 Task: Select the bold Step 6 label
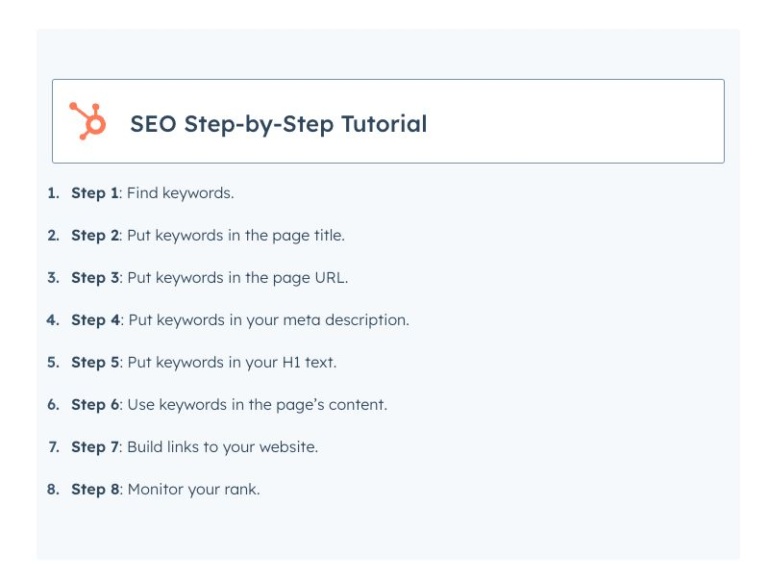[95, 405]
